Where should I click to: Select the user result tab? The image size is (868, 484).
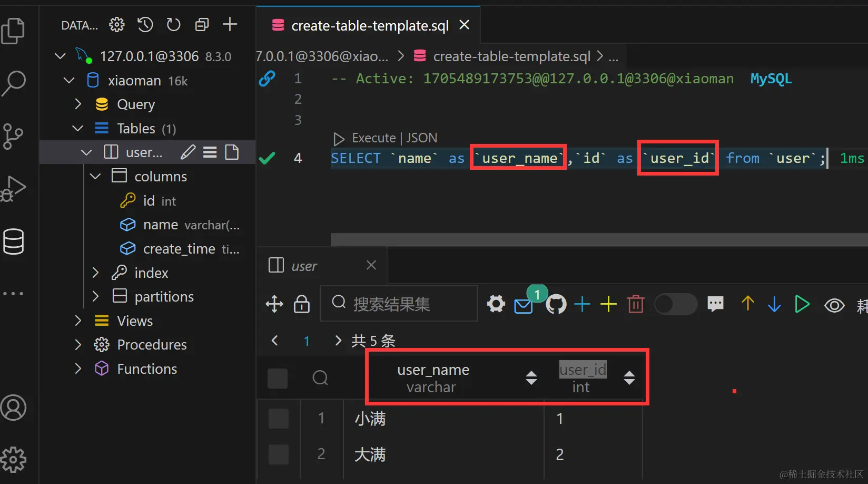pos(321,266)
